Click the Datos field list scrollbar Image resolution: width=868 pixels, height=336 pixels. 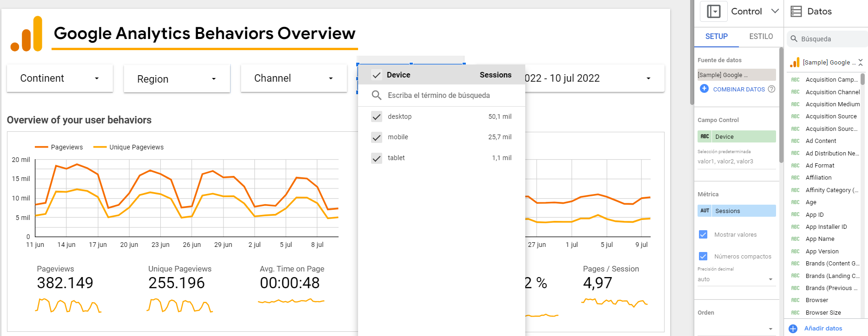click(862, 79)
